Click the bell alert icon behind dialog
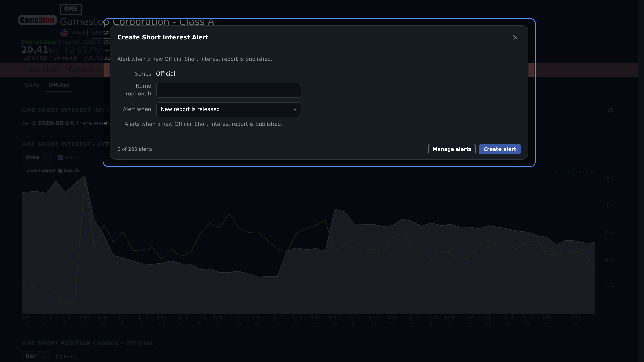The image size is (644, 362). [x=611, y=110]
